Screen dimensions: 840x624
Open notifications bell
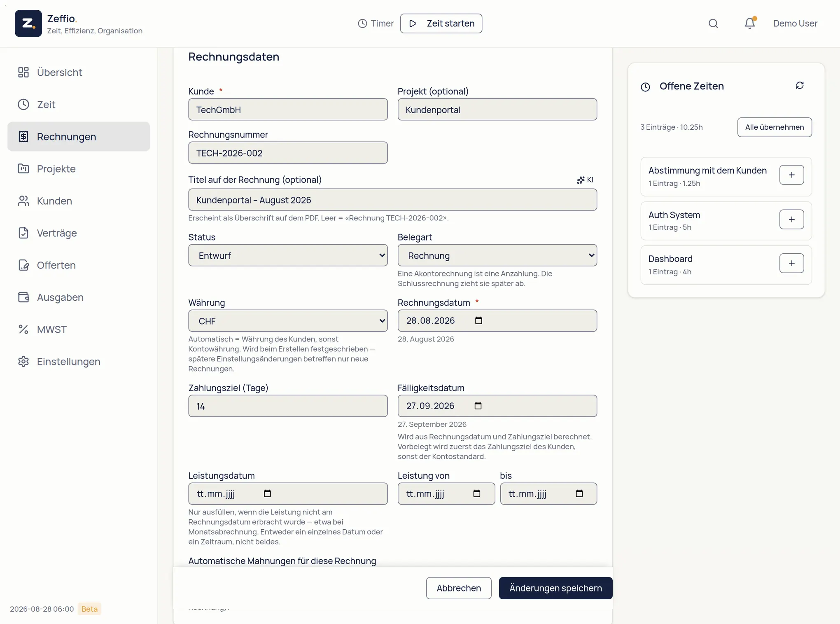point(750,23)
